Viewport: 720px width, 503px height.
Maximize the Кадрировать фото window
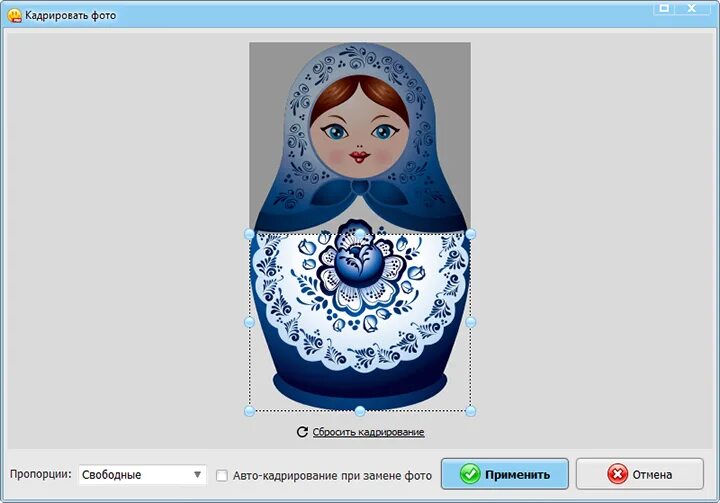(664, 8)
